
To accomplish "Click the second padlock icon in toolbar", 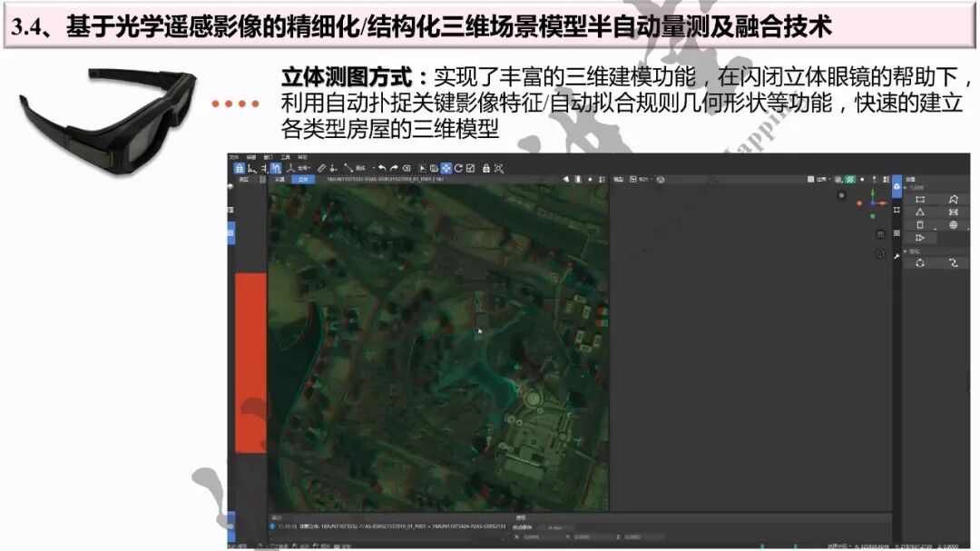I will 485,168.
